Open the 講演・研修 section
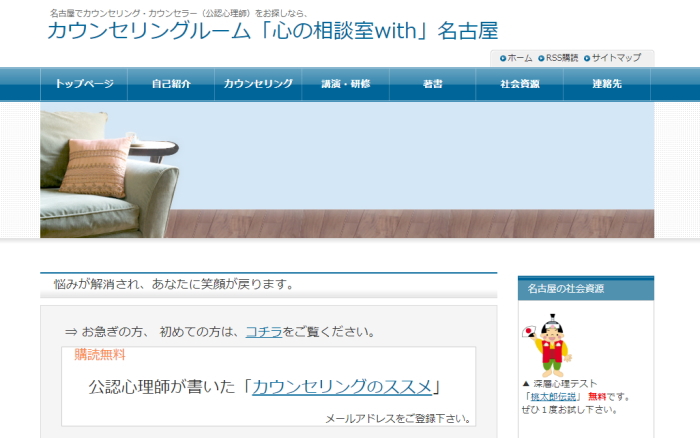Viewport: 700px width, 438px height. coord(346,84)
